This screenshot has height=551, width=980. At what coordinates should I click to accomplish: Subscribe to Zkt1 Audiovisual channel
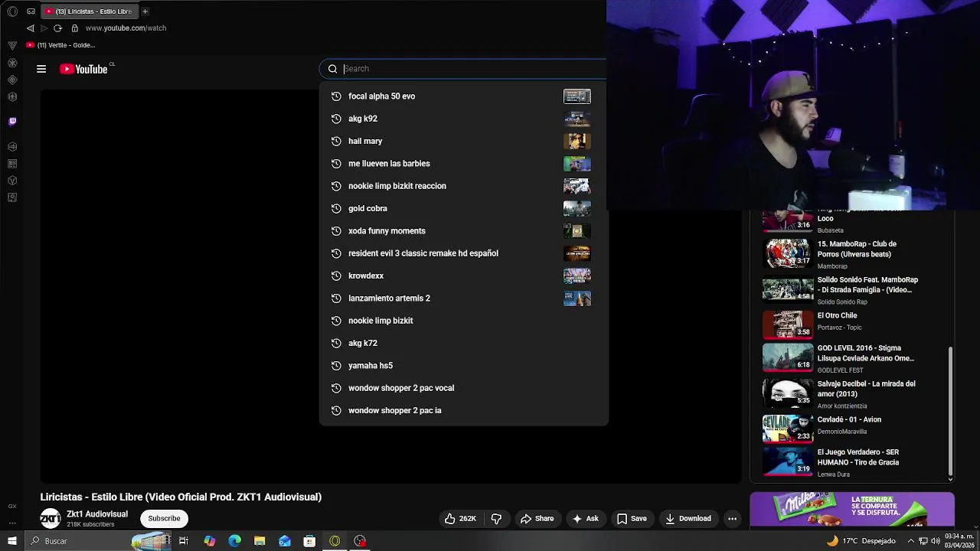pyautogui.click(x=164, y=519)
